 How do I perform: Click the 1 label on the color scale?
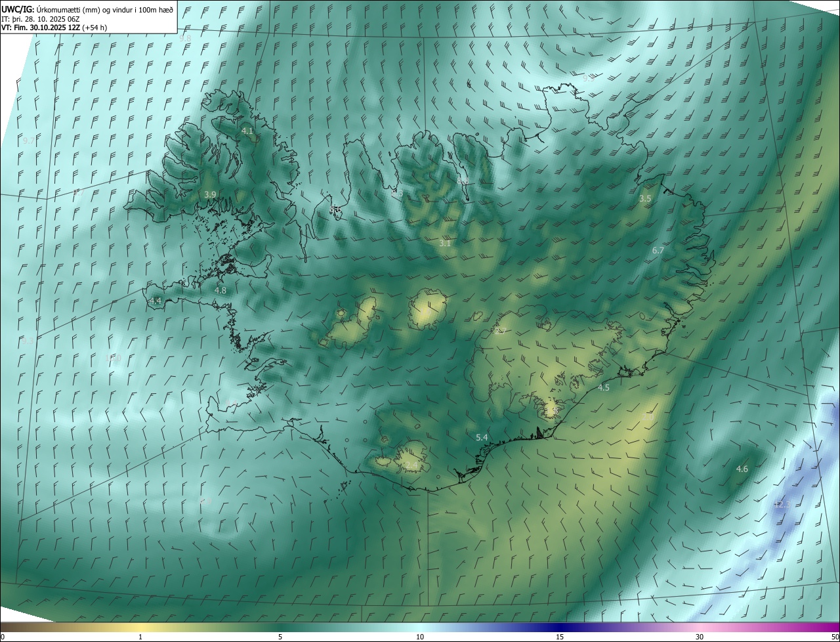[x=140, y=637]
